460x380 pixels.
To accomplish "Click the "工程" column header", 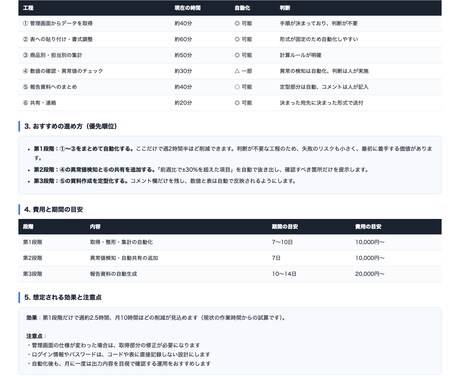I will [x=28, y=8].
